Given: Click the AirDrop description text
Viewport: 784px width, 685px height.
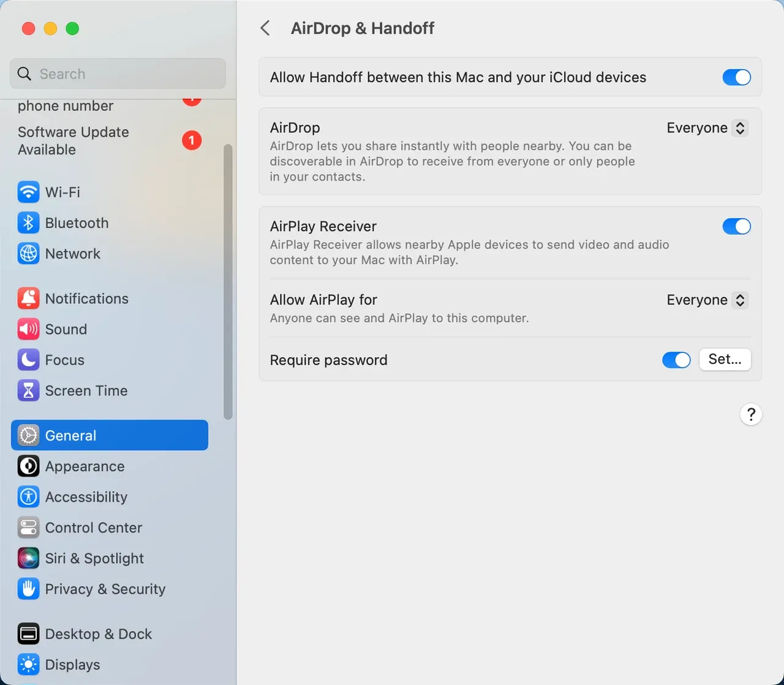Looking at the screenshot, I should (452, 162).
